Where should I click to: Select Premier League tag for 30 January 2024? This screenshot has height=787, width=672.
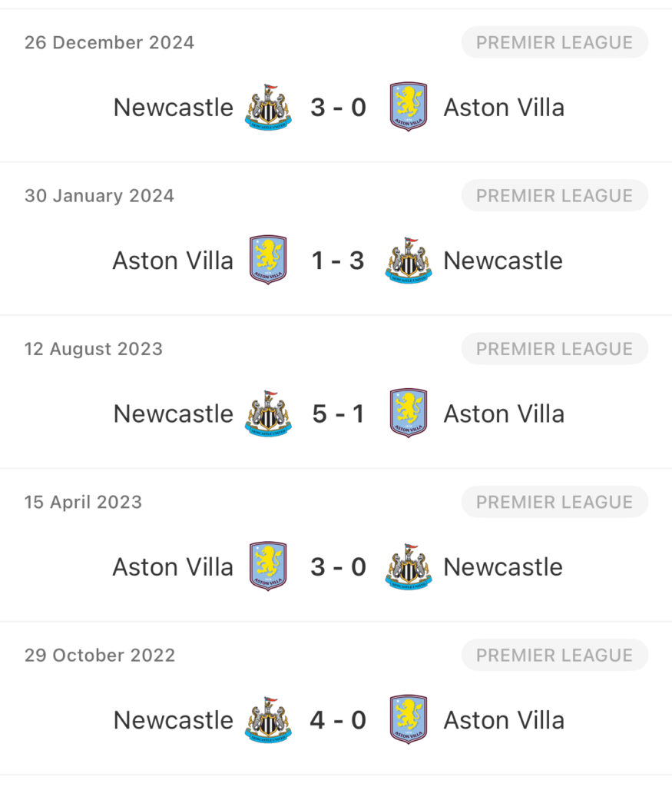[554, 195]
